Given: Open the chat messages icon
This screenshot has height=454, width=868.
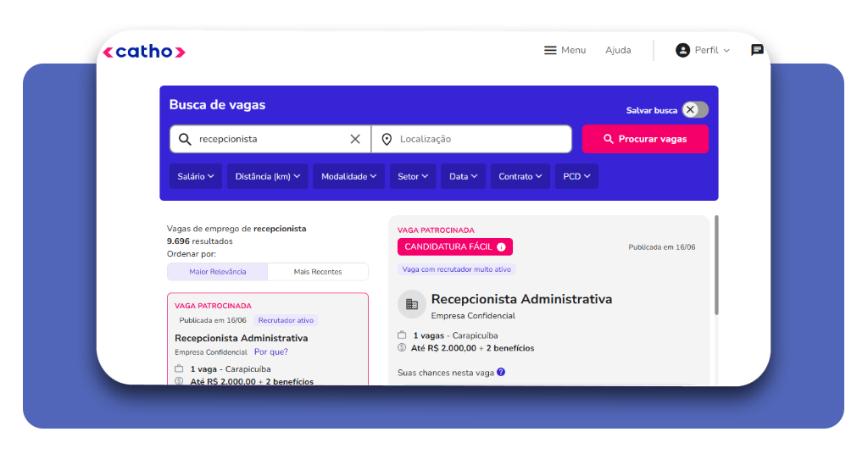Looking at the screenshot, I should pyautogui.click(x=757, y=50).
